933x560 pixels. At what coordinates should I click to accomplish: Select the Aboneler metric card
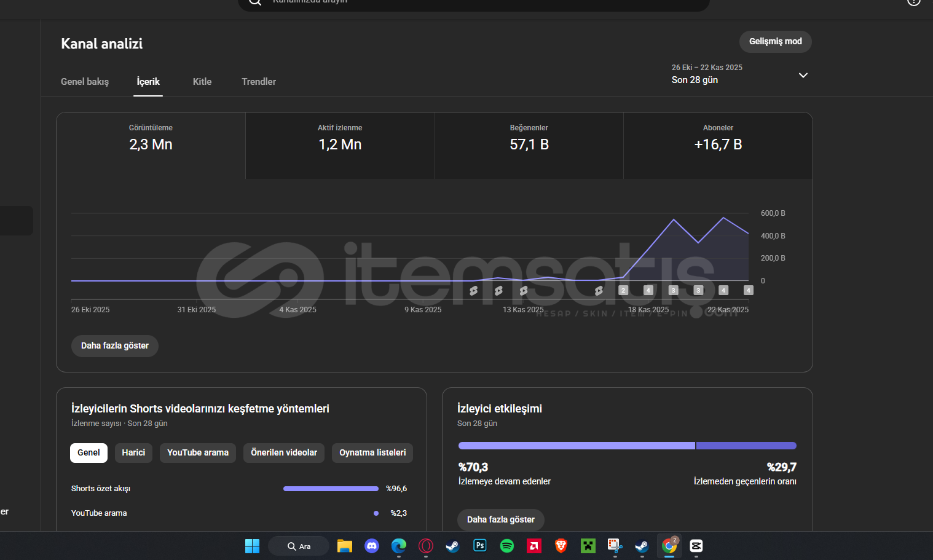point(718,145)
